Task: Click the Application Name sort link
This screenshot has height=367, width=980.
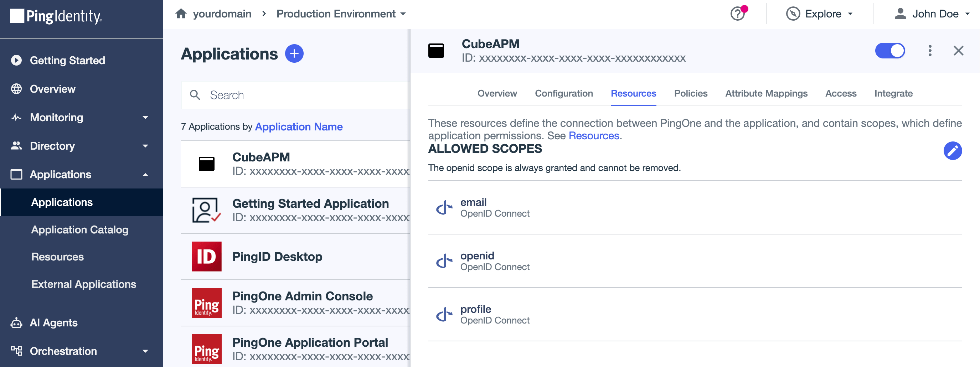Action: [x=299, y=126]
